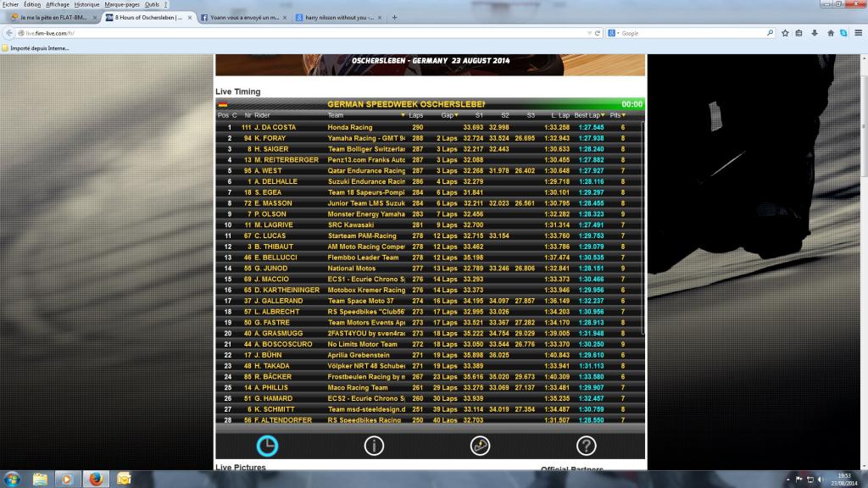The image size is (868, 488).
Task: Select rider D. KARTHEININGER row
Action: coord(430,290)
